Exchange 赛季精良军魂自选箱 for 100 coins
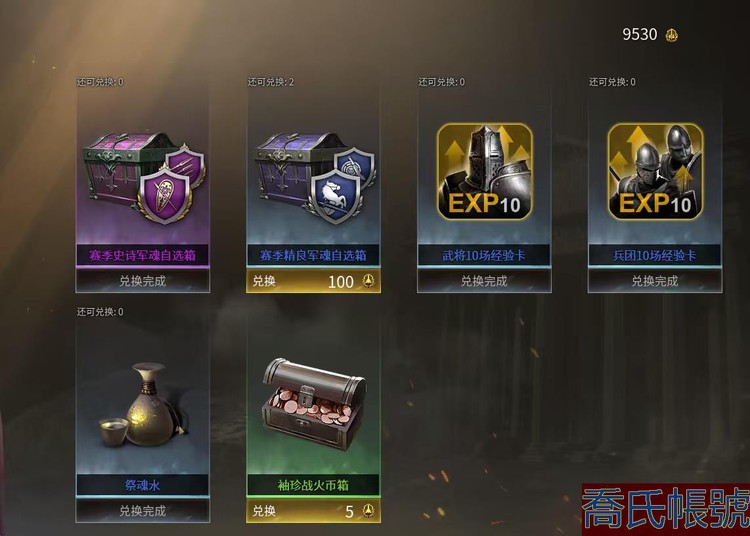 pos(314,281)
